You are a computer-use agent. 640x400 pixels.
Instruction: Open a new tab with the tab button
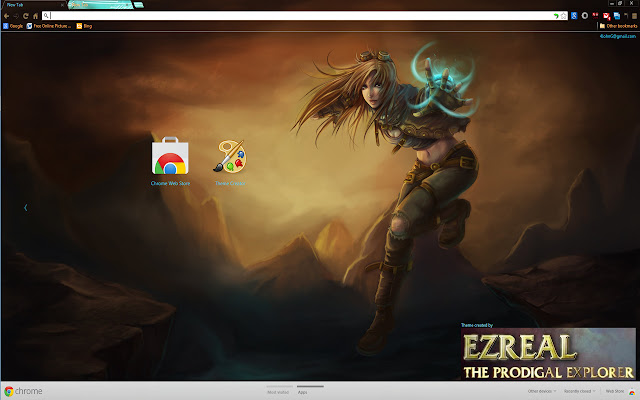[139, 5]
